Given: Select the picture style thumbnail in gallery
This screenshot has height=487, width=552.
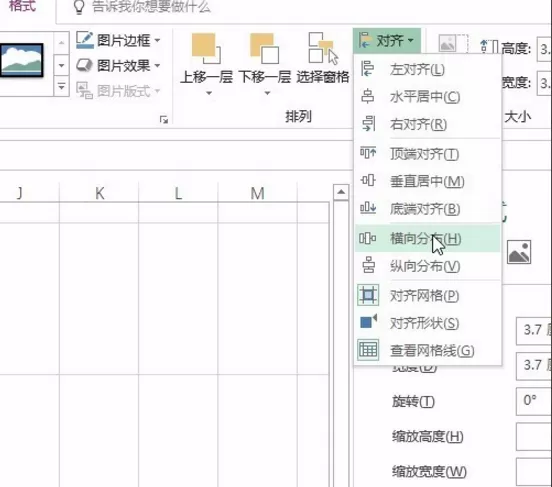Looking at the screenshot, I should tap(22, 60).
